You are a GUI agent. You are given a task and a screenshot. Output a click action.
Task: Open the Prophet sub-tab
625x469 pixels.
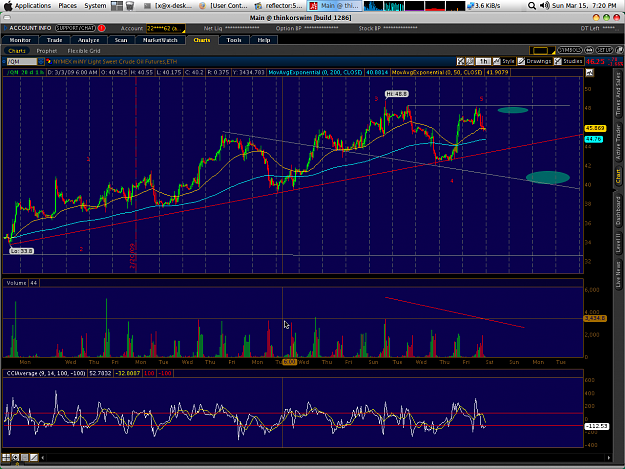pos(47,51)
